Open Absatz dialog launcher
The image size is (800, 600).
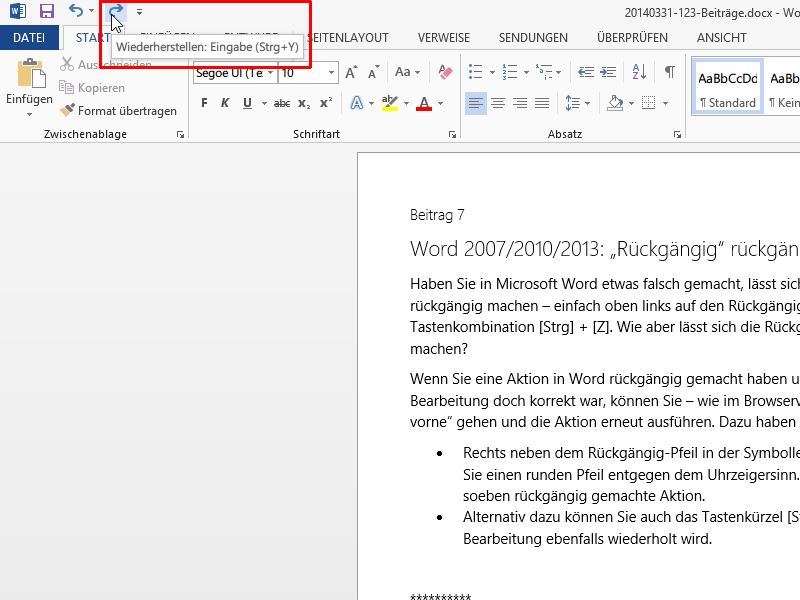[677, 135]
